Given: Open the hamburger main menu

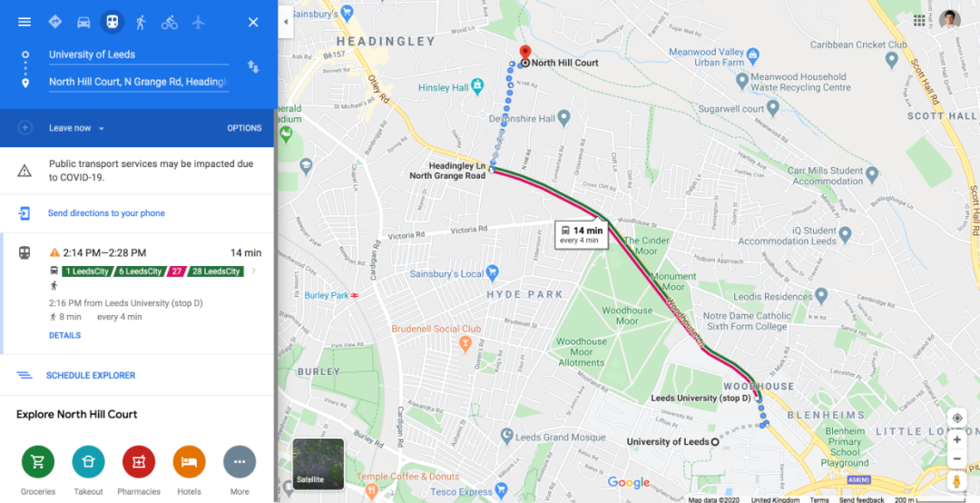Looking at the screenshot, I should (x=24, y=22).
